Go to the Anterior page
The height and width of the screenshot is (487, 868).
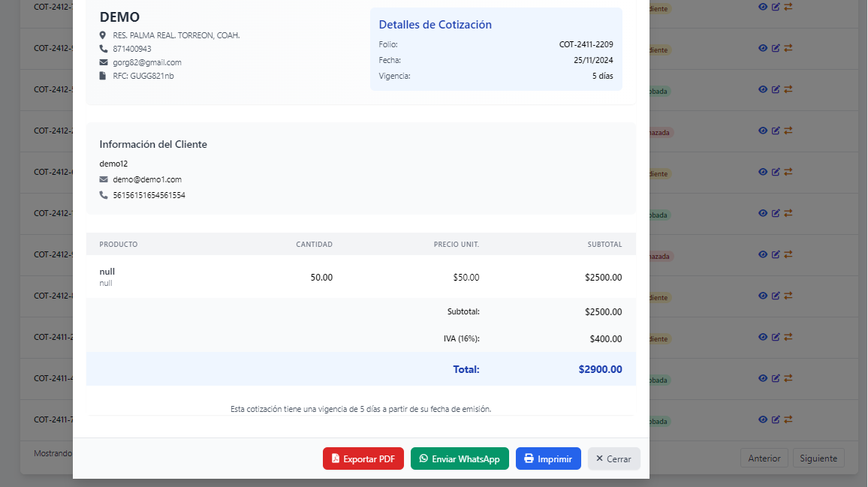tap(764, 458)
